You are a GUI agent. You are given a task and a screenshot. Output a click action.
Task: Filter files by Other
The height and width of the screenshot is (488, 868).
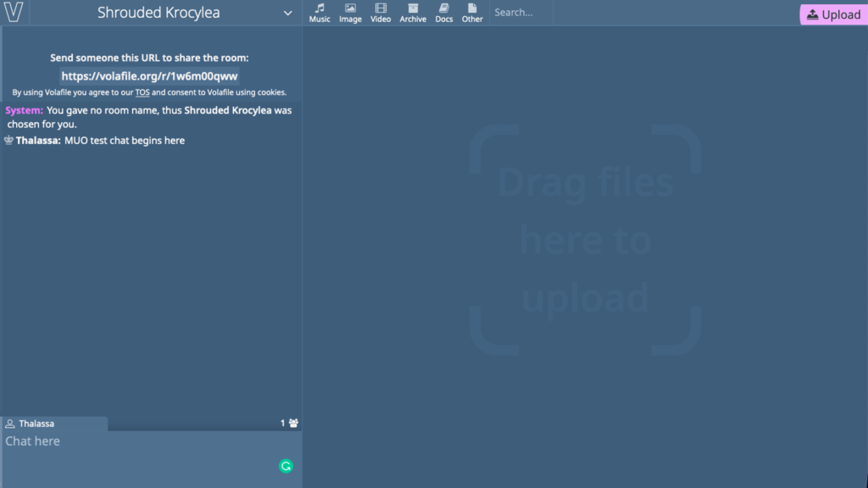click(x=472, y=13)
